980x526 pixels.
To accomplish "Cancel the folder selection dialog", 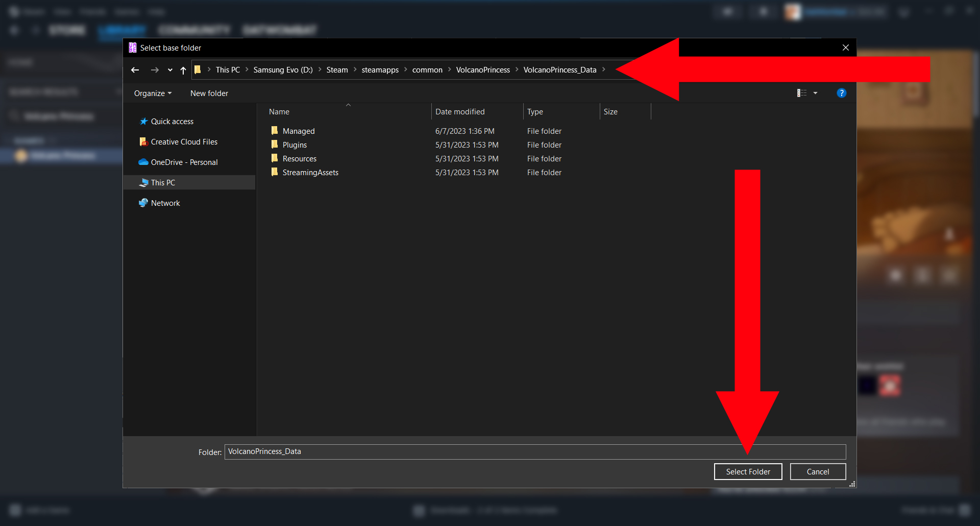I will (x=818, y=472).
